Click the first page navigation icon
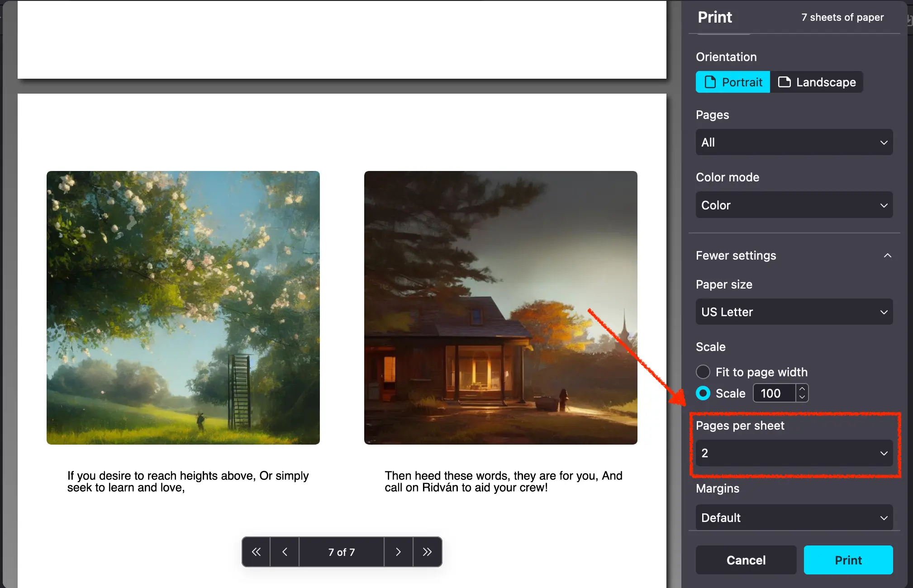 pos(256,551)
